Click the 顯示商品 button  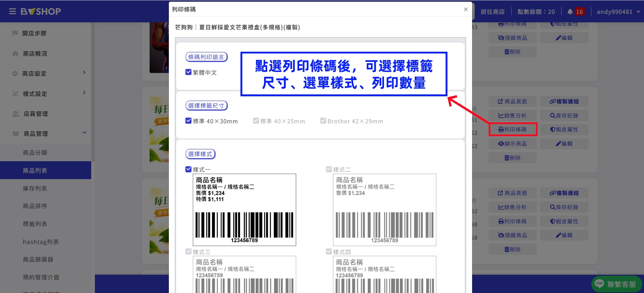pyautogui.click(x=513, y=144)
